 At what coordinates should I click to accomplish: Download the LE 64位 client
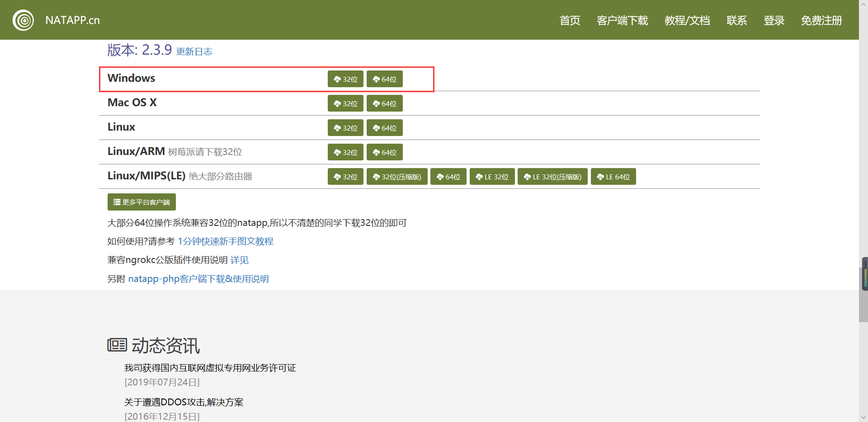tap(613, 177)
